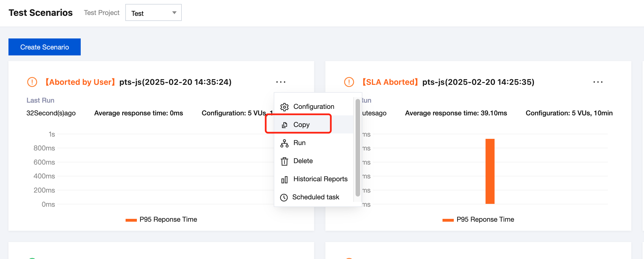Click warning icon beside Aborted by User scenario
Image resolution: width=644 pixels, height=259 pixels.
(32, 82)
